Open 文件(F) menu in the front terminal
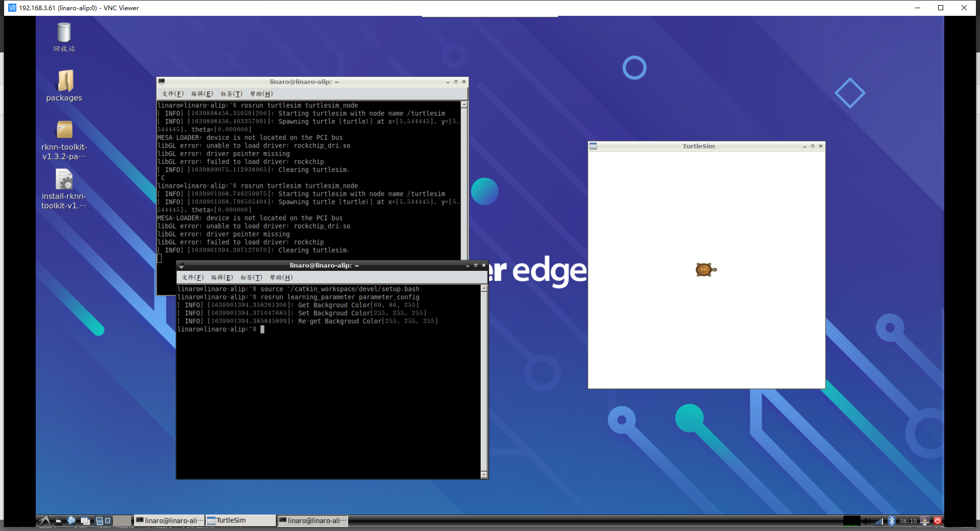This screenshot has width=980, height=531. tap(193, 278)
